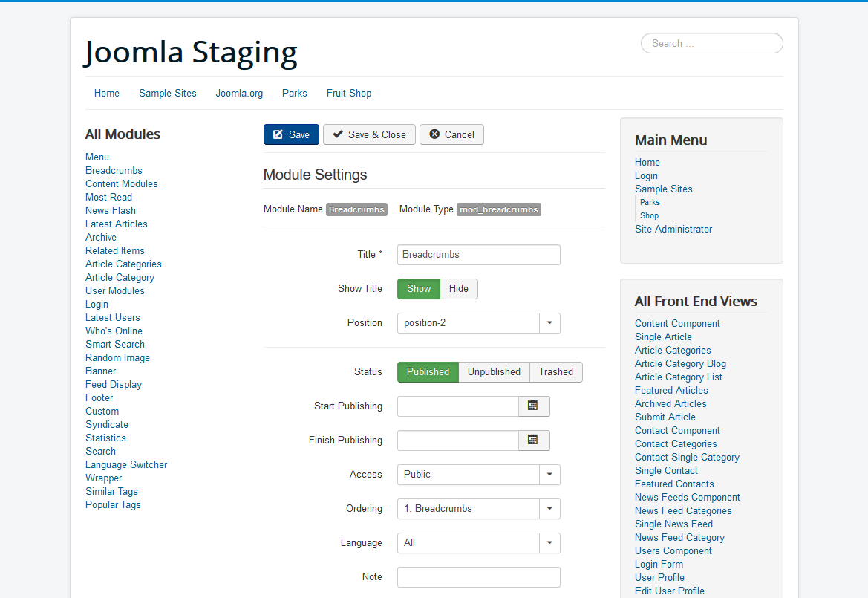Click the Joomla Staging site title
The image size is (868, 598).
190,53
